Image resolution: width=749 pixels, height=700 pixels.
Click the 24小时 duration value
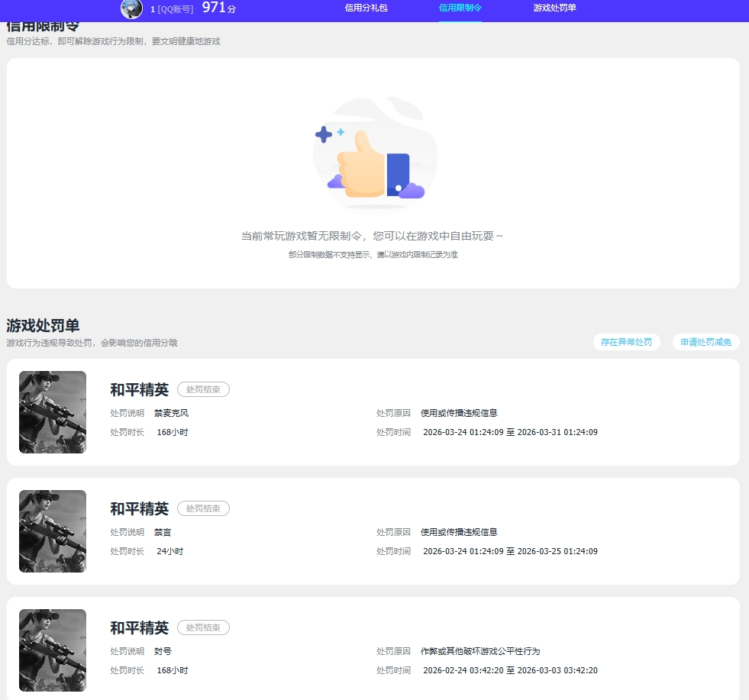click(170, 551)
